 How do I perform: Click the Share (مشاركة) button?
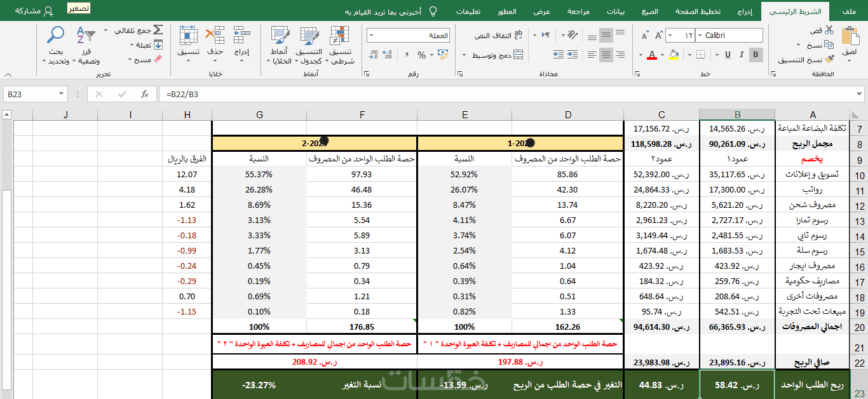click(x=34, y=11)
